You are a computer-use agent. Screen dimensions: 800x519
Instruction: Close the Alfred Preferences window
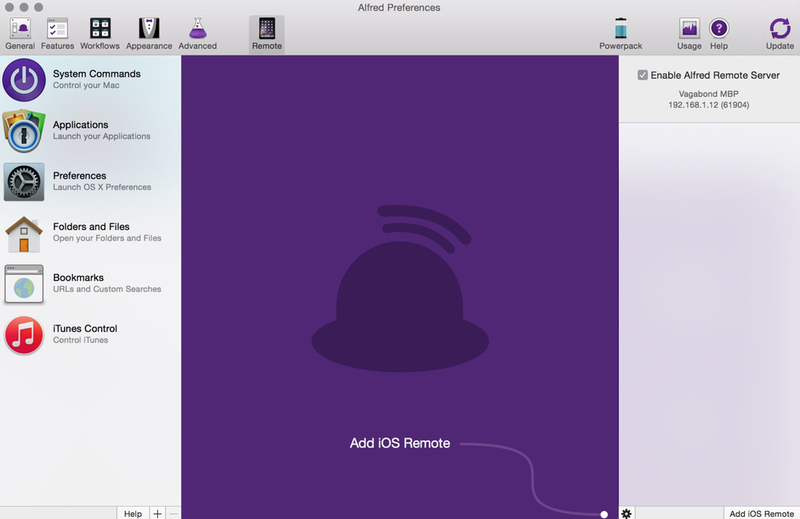point(9,7)
